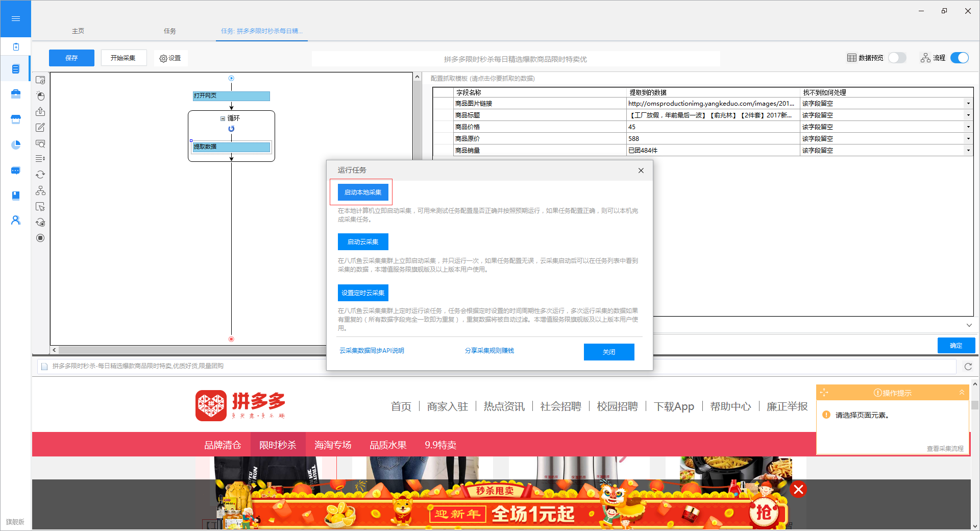
Task: Click the new task clipboard icon in sidebar
Action: point(16,47)
